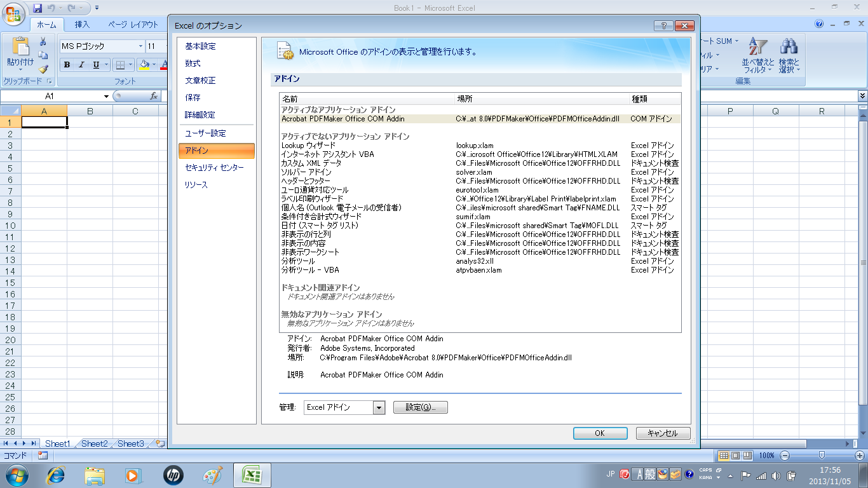Open Internet Explorer from taskbar
This screenshot has height=488, width=868.
(x=57, y=475)
